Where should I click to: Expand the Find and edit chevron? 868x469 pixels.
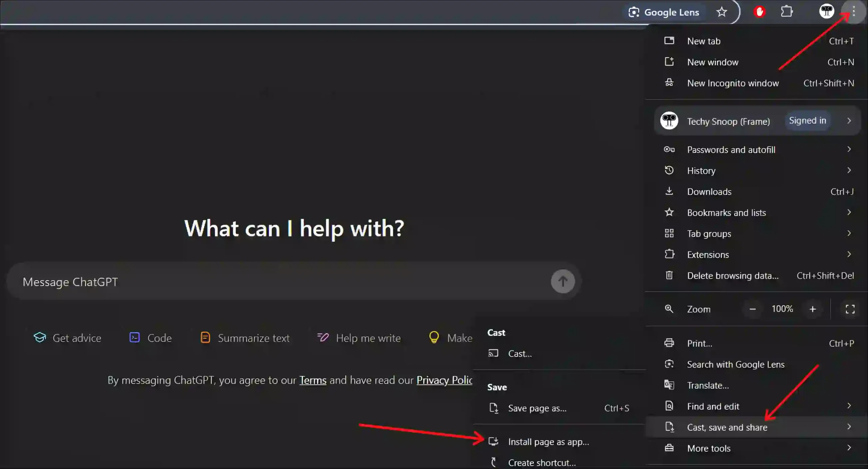(849, 406)
